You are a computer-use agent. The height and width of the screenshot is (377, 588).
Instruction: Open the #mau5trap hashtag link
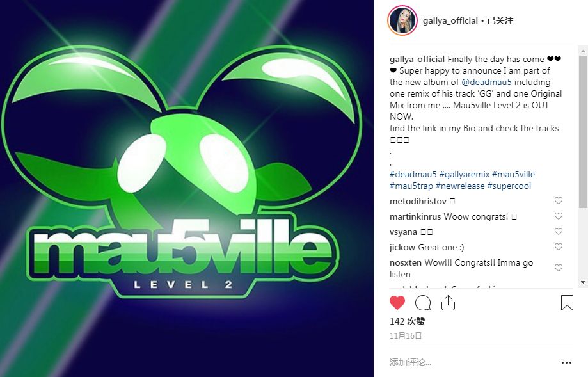click(x=411, y=186)
